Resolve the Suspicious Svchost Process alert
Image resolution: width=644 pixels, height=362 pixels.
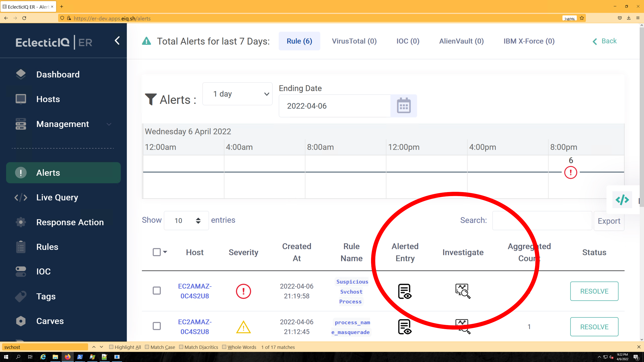594,291
